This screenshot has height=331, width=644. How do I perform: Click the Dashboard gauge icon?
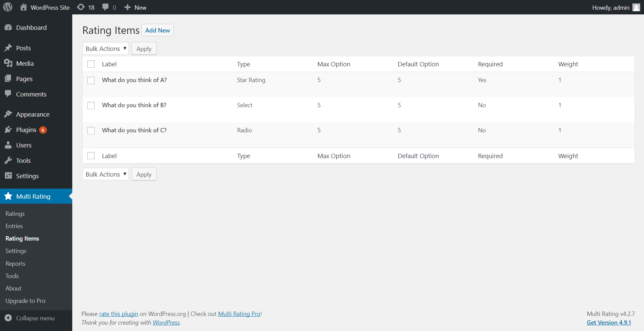[x=8, y=27]
